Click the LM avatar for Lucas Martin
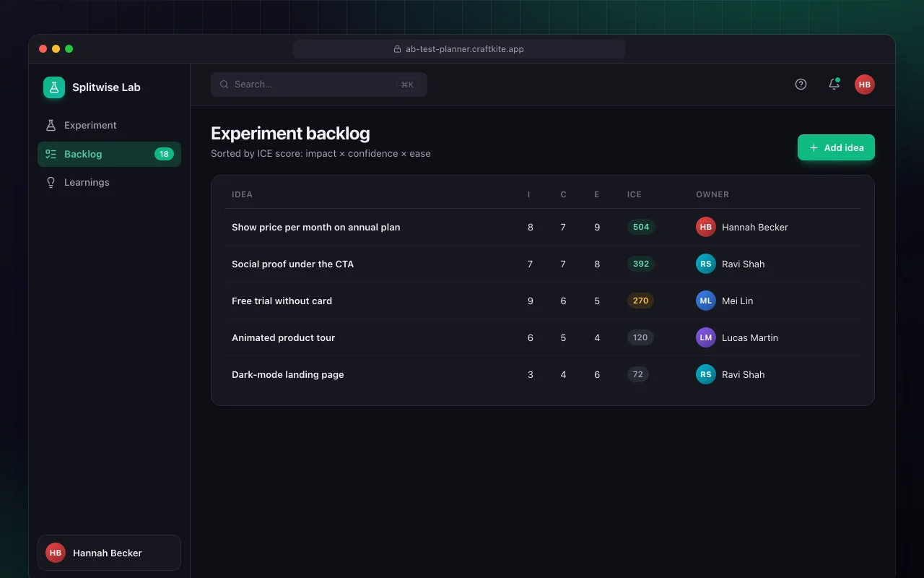 pos(706,337)
